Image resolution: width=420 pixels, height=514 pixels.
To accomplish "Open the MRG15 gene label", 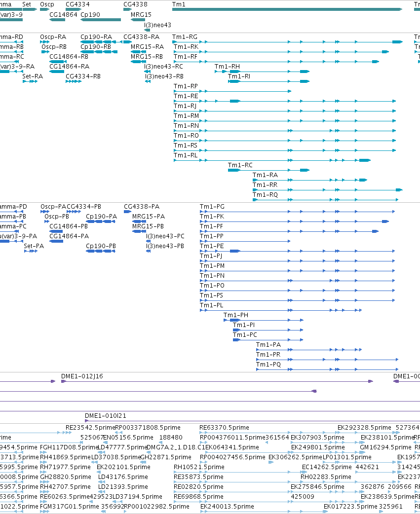I will (141, 15).
